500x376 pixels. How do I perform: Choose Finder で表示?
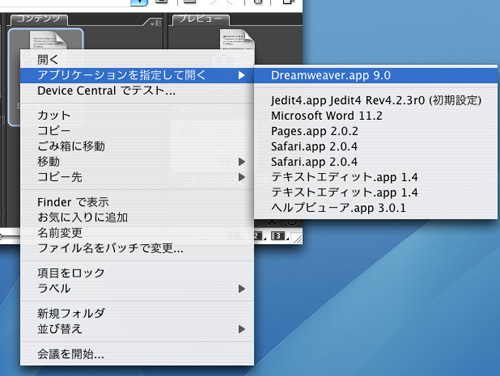pyautogui.click(x=137, y=202)
